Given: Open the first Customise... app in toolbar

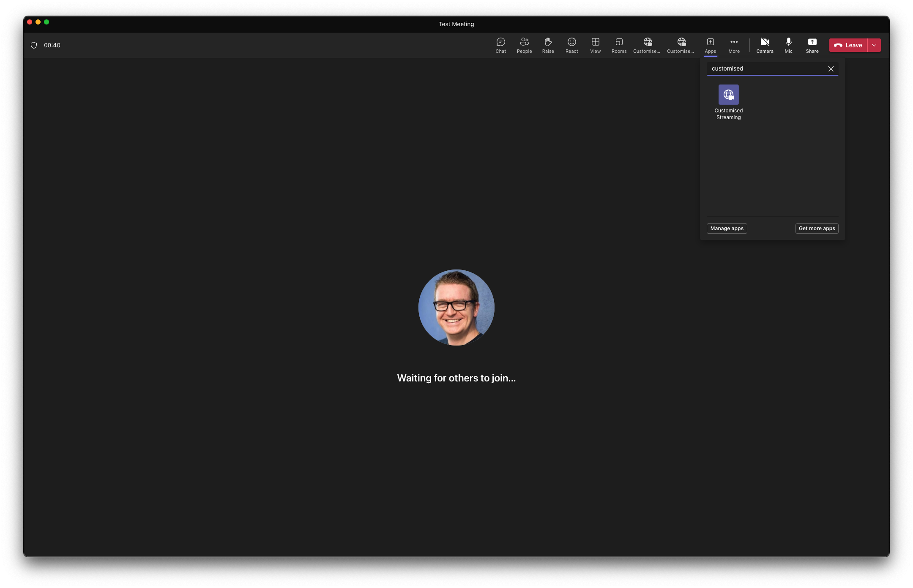Looking at the screenshot, I should point(647,45).
